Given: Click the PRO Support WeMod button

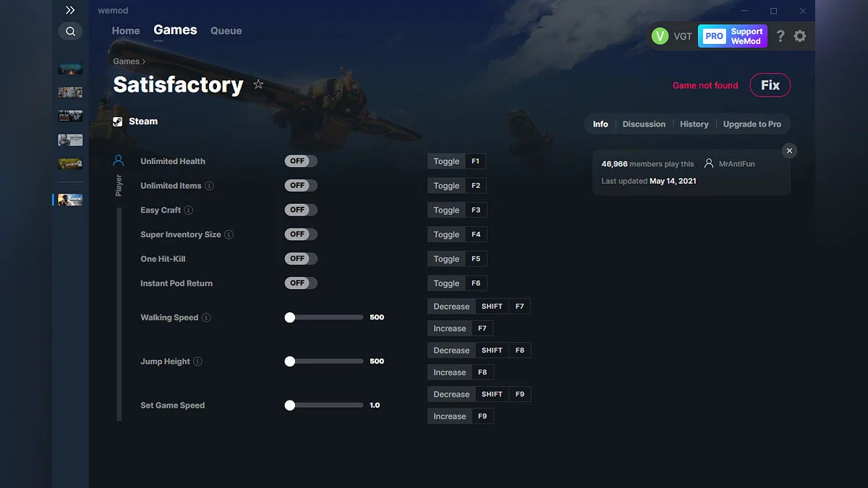Looking at the screenshot, I should 733,36.
